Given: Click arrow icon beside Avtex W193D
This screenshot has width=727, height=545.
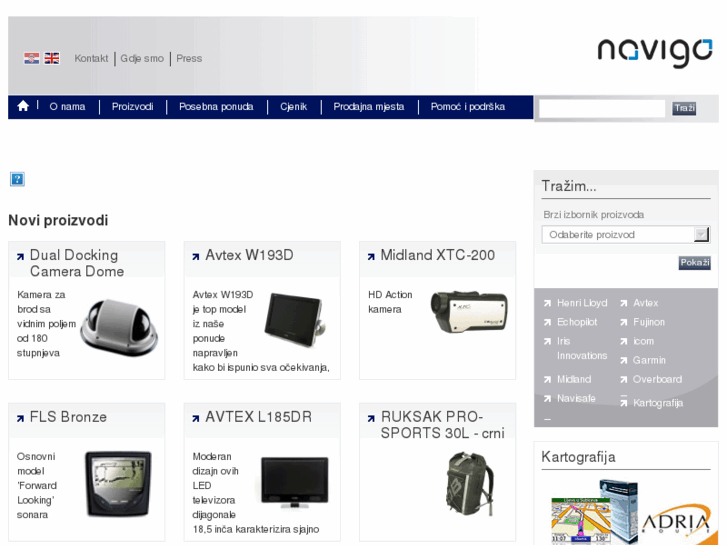Looking at the screenshot, I should pos(196,256).
